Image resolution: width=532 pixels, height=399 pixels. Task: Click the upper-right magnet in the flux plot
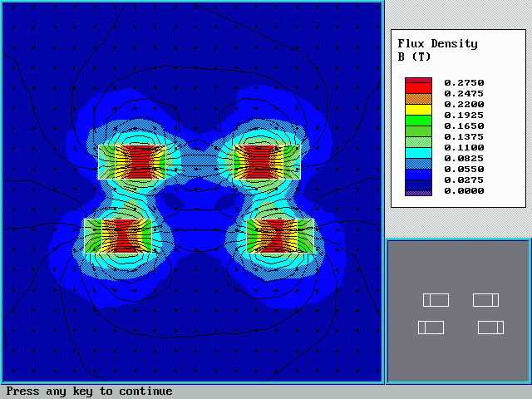[267, 162]
